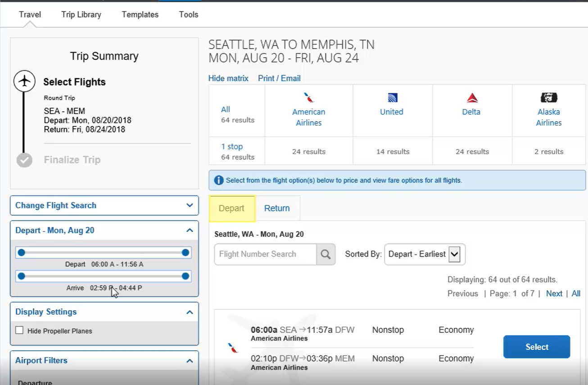This screenshot has width=588, height=385.
Task: Click the American Airlines eagle on flight listing
Action: (x=232, y=346)
